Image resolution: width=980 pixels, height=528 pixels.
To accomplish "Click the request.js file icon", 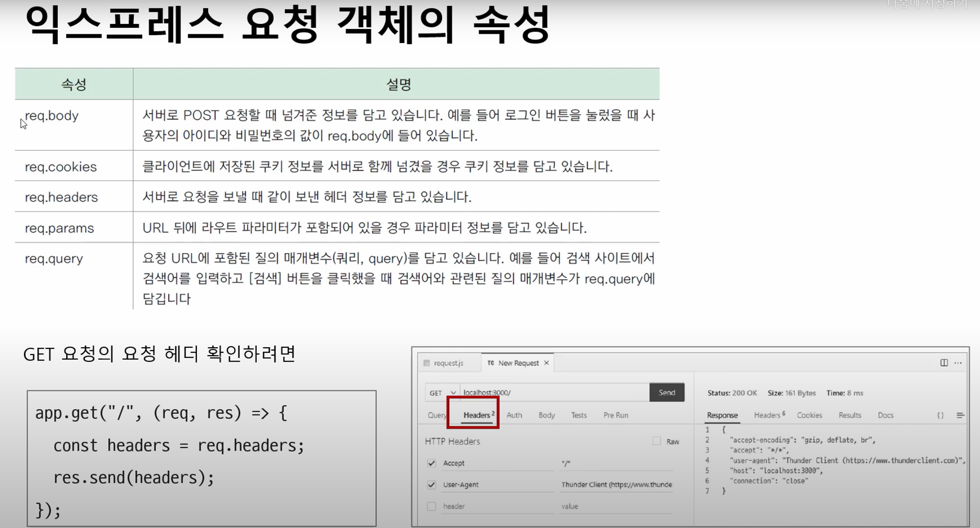I will pos(426,363).
